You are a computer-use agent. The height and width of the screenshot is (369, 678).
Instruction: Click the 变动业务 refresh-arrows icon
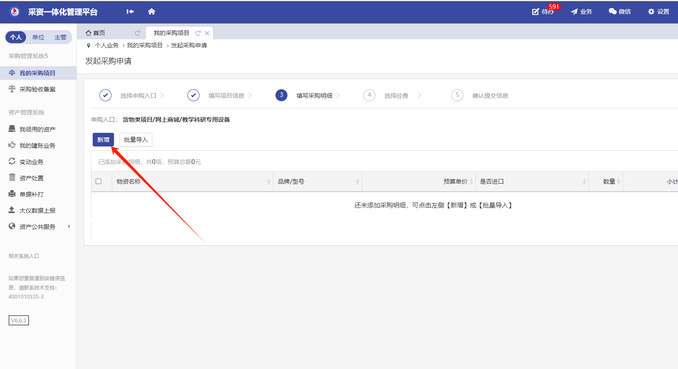[12, 161]
